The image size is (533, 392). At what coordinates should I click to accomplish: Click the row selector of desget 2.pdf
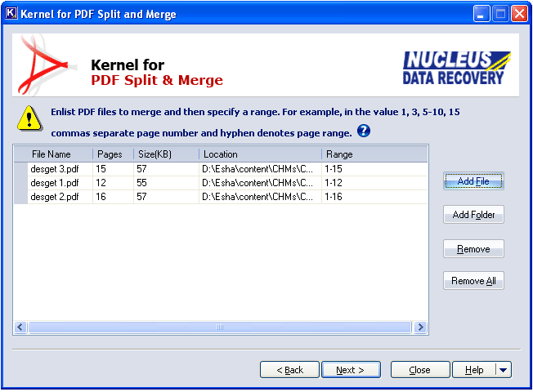coord(20,197)
